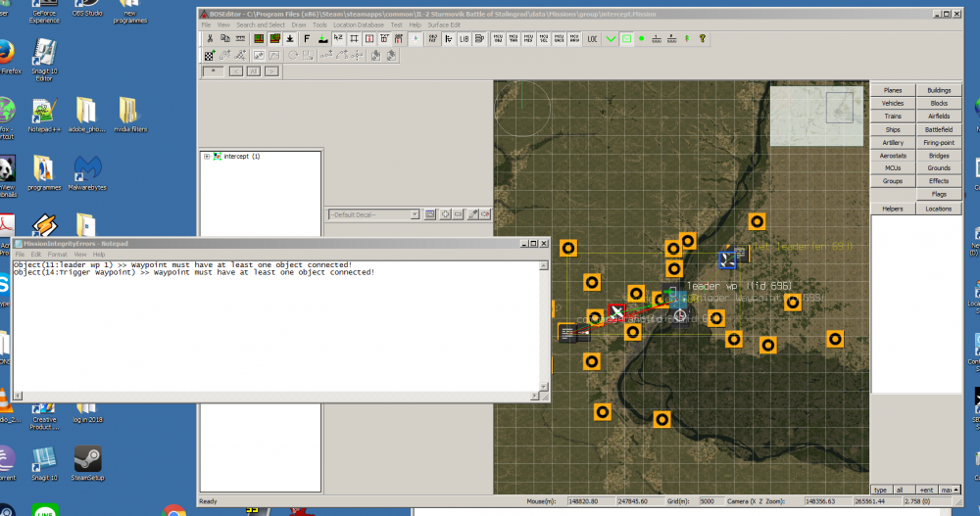Open the Surface Edit menu
The image size is (980, 516).
tap(443, 24)
